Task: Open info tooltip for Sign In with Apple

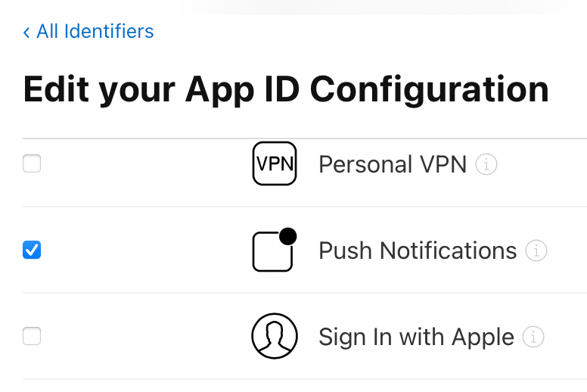Action: 533,337
